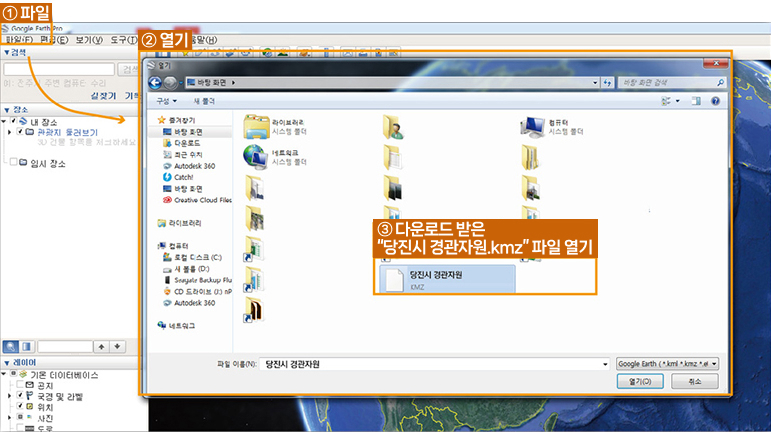Select the 라이브러리 system folder icon

pos(256,126)
